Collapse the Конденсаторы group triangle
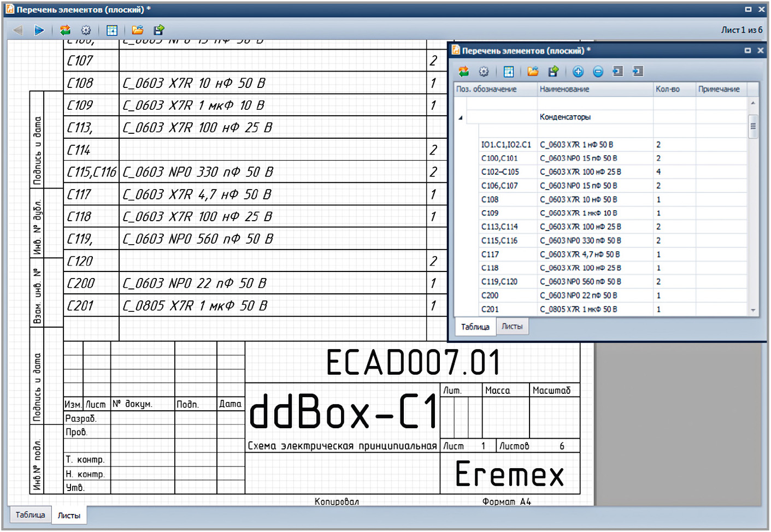This screenshot has width=771, height=532. point(460,117)
